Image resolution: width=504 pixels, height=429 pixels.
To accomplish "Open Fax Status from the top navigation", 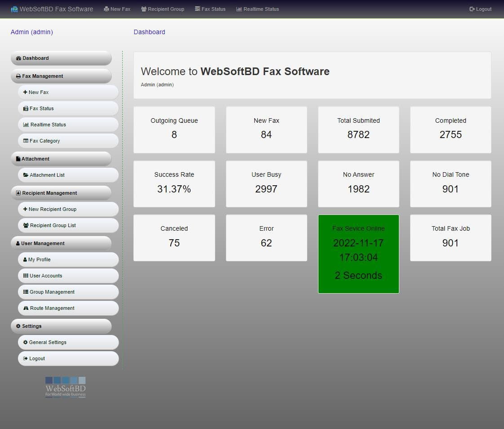I will [x=210, y=9].
